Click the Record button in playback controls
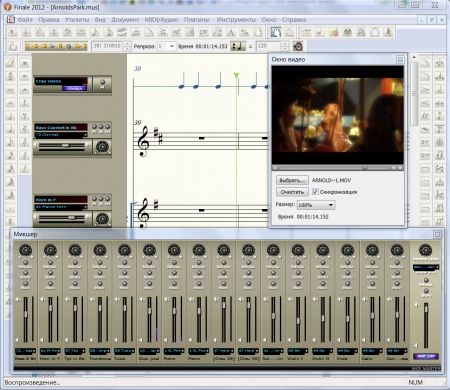The height and width of the screenshot is (390, 450). (x=69, y=46)
